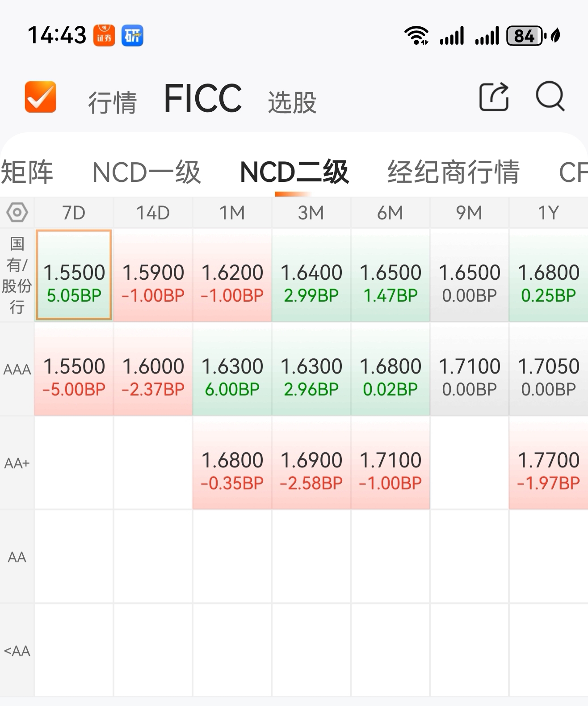Open the share icon in the header
The image size is (588, 706).
494,96
